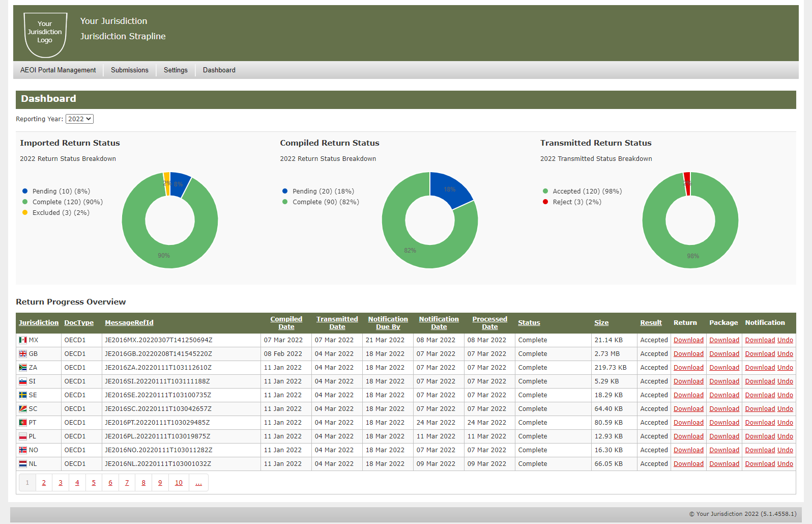Click yellow Excluded legend dot
This screenshot has height=524, width=812.
tap(25, 213)
